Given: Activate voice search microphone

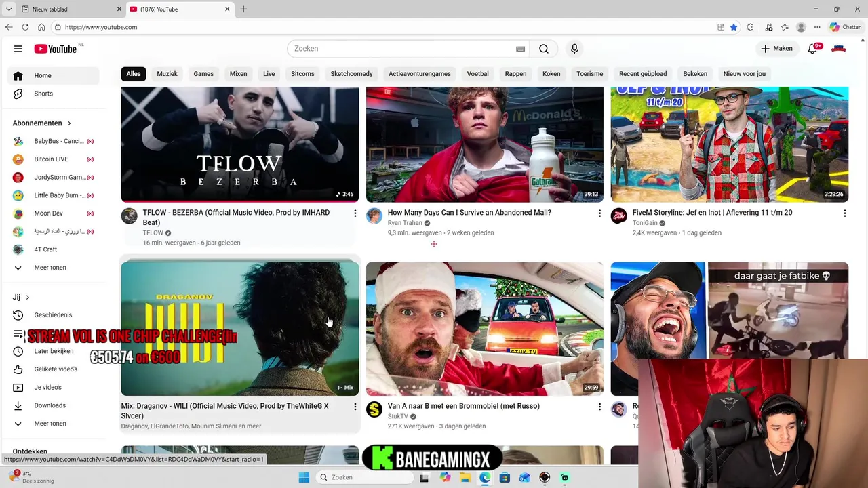Looking at the screenshot, I should (x=574, y=49).
